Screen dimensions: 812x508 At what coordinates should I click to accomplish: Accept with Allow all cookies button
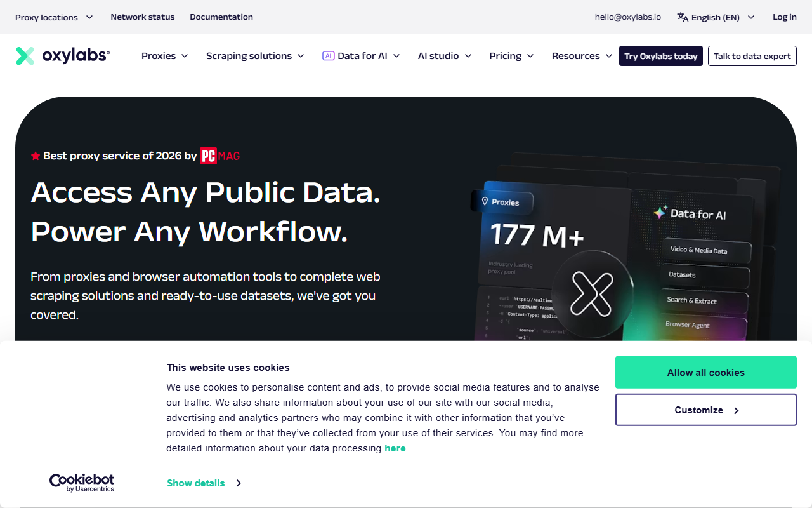[706, 373]
